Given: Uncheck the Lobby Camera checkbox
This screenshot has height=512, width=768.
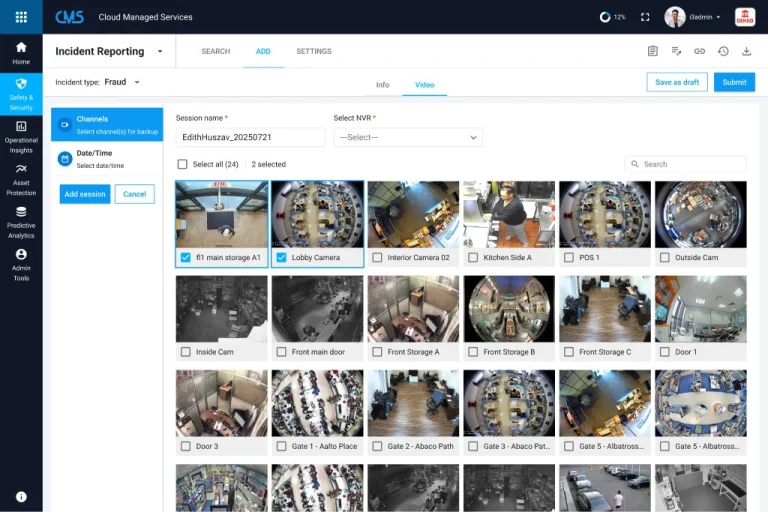Looking at the screenshot, I should coord(281,257).
